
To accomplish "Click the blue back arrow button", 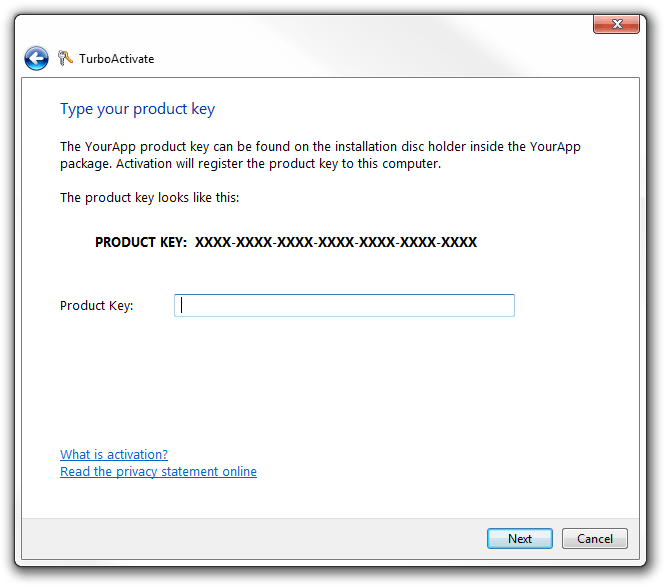I will [x=36, y=58].
